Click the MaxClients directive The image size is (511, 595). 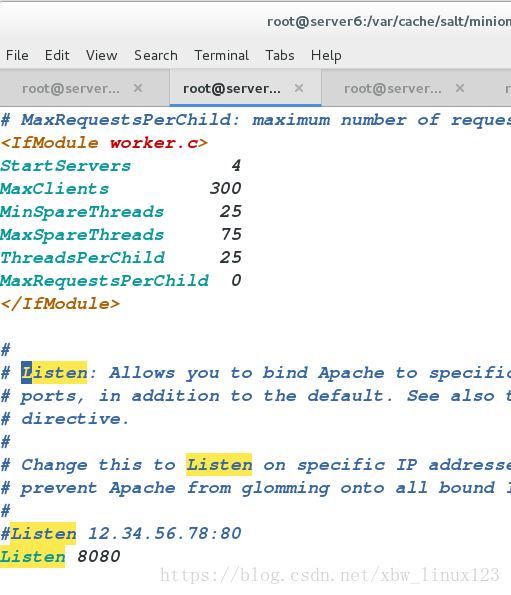click(x=55, y=189)
